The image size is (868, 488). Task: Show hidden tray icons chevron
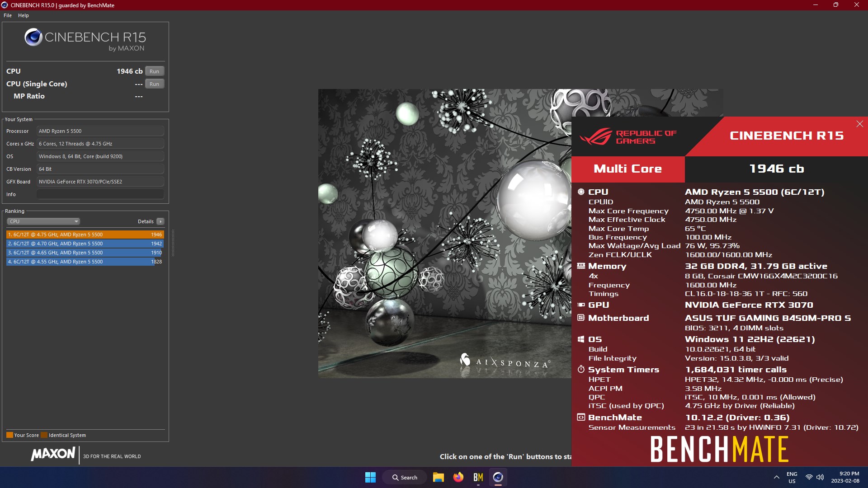pos(777,478)
